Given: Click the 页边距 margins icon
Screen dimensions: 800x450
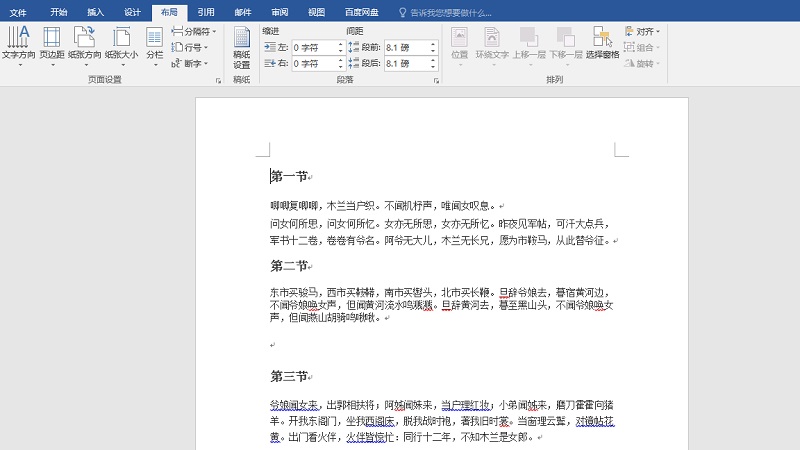Looking at the screenshot, I should click(51, 44).
